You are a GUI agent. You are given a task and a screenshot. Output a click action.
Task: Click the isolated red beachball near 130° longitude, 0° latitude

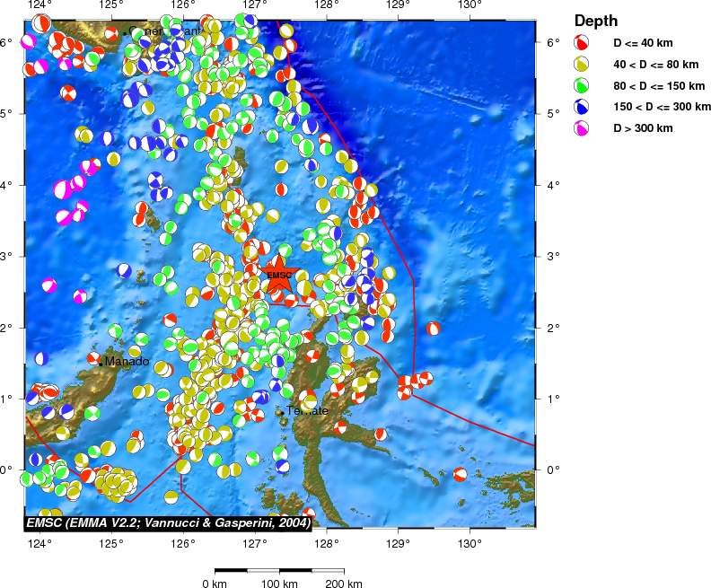461,474
